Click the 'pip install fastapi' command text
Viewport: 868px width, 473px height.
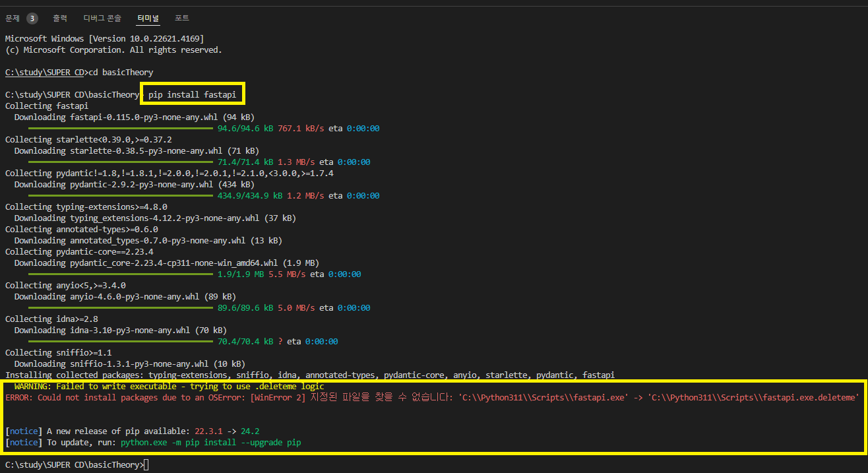192,95
